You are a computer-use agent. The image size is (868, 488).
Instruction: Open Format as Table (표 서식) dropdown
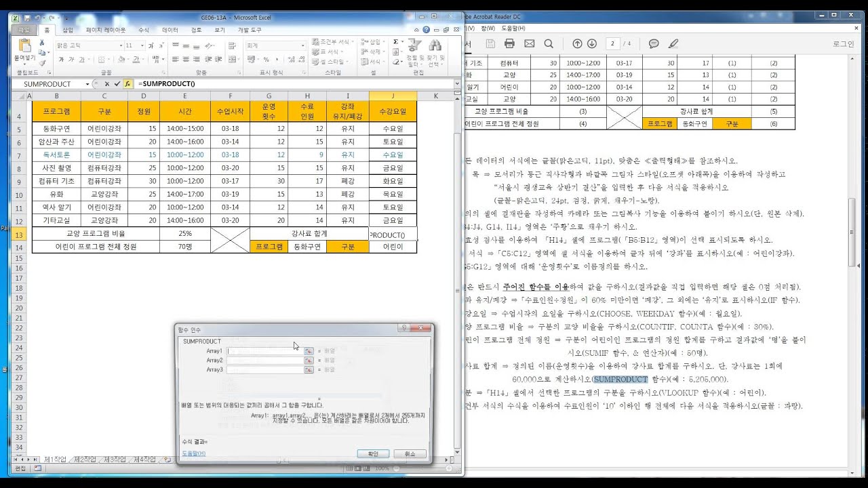[329, 52]
